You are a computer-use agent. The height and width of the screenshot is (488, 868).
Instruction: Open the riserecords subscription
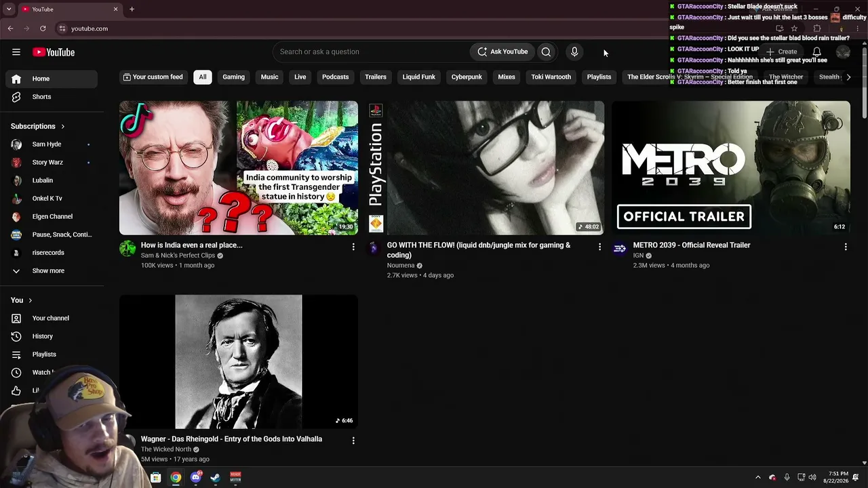(52, 253)
